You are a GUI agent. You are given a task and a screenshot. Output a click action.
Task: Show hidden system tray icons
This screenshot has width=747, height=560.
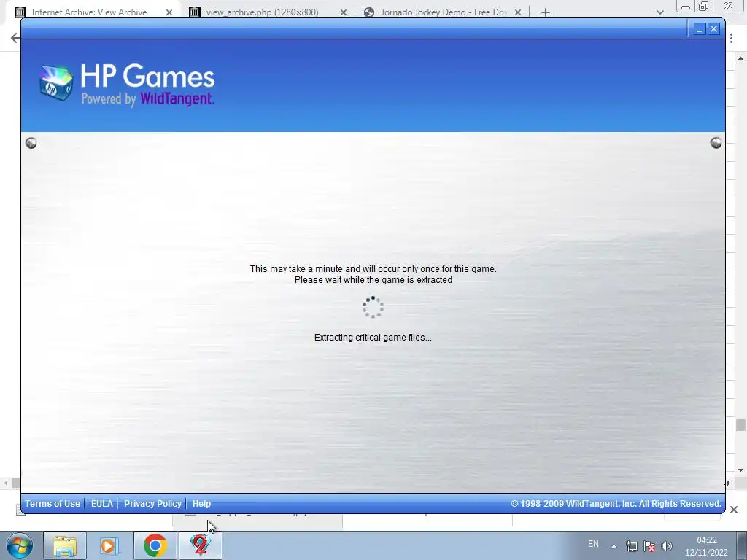coord(614,546)
